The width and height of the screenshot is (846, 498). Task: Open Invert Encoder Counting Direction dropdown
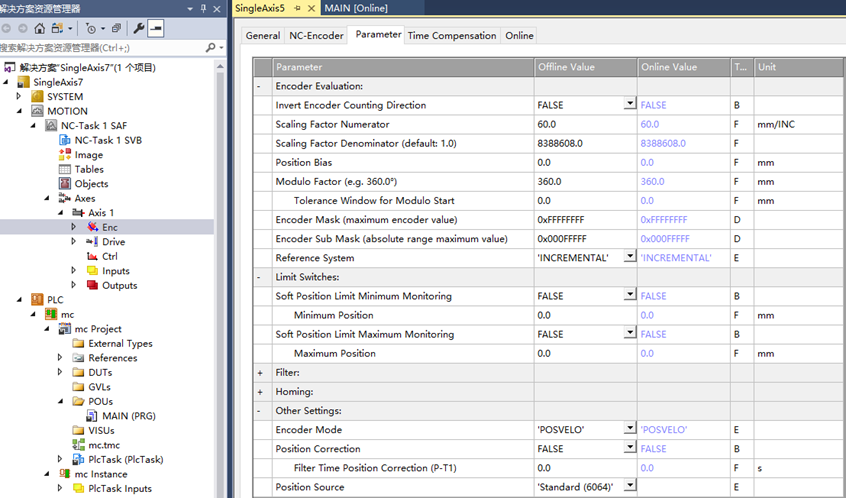[630, 103]
